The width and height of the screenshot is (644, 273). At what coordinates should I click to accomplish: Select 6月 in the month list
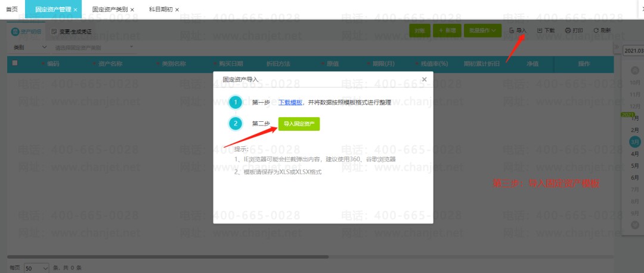coord(635,177)
